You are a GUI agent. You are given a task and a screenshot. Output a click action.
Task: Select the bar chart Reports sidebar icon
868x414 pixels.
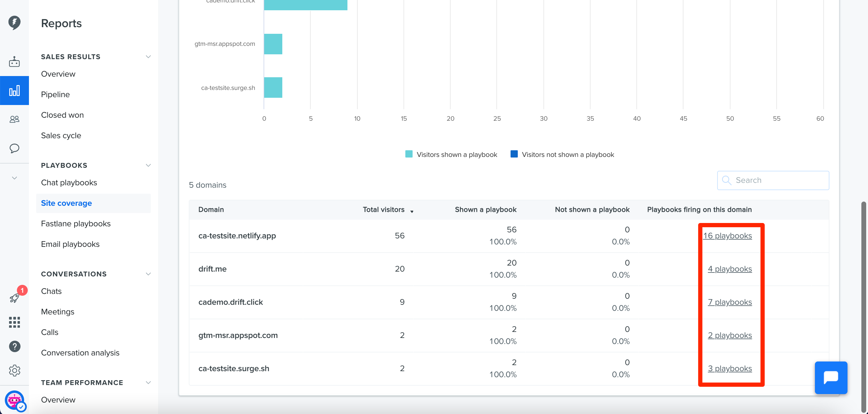point(14,91)
